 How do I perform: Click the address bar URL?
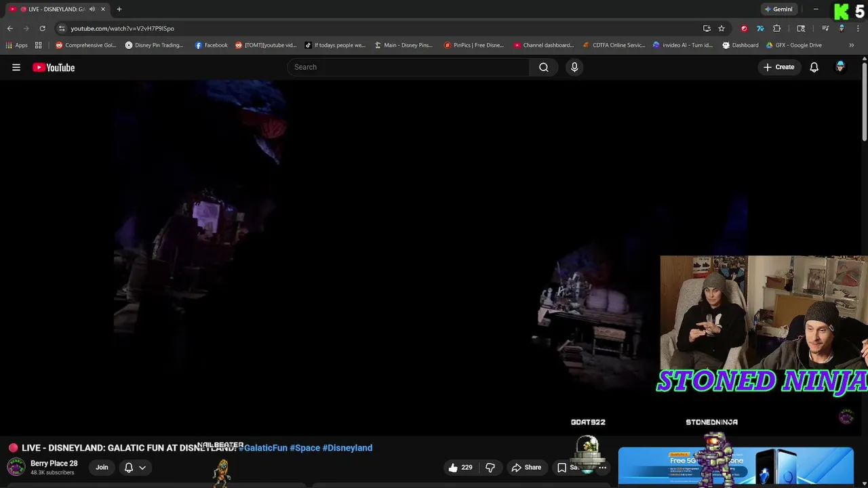pyautogui.click(x=123, y=28)
